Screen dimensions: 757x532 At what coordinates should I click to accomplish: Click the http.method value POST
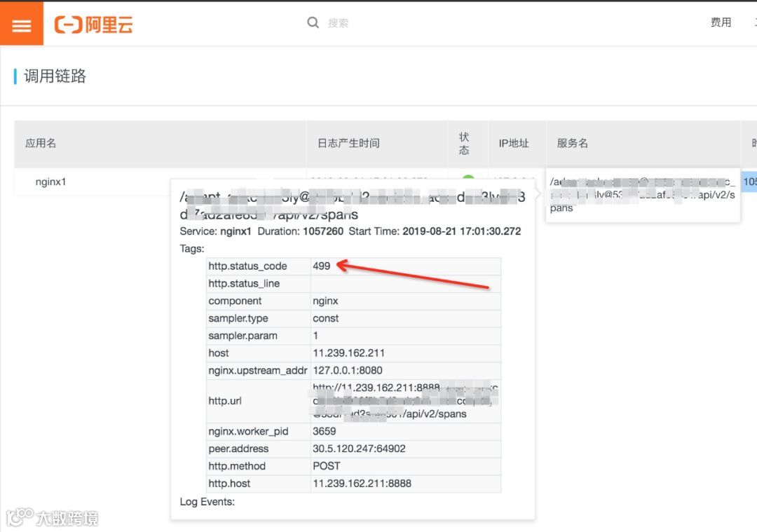pyautogui.click(x=327, y=466)
